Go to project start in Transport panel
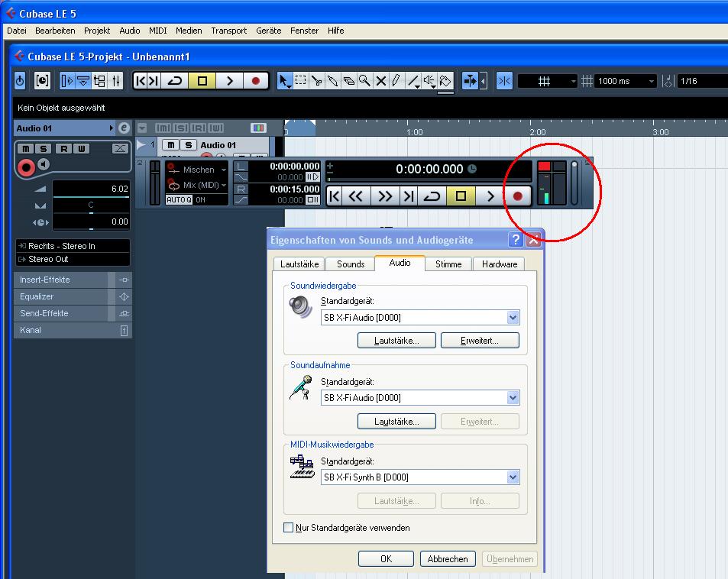The width and height of the screenshot is (728, 579). [x=335, y=196]
